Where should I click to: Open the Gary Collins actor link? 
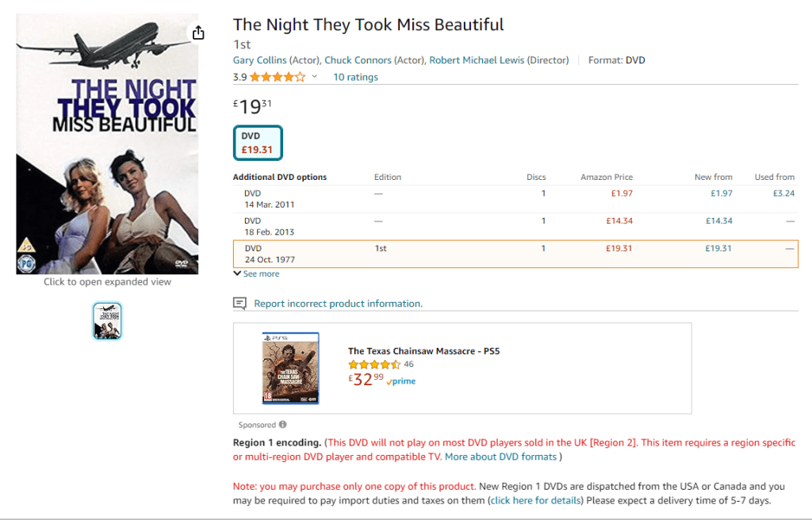pos(259,60)
